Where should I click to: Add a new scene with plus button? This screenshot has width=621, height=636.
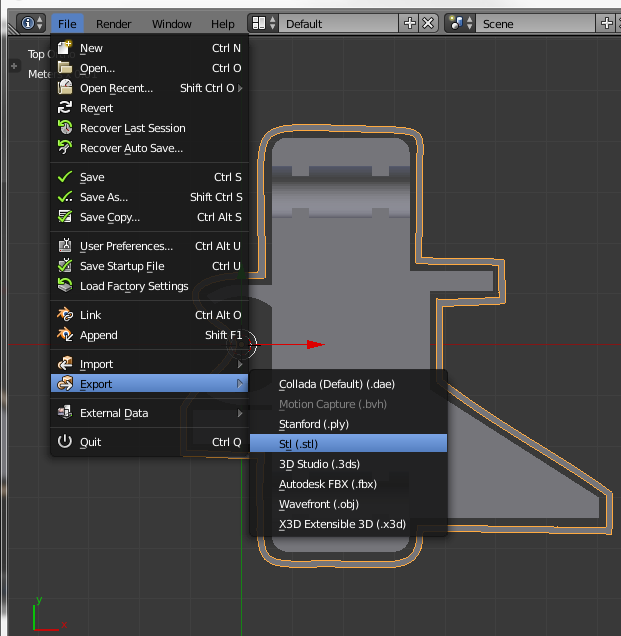pos(608,23)
